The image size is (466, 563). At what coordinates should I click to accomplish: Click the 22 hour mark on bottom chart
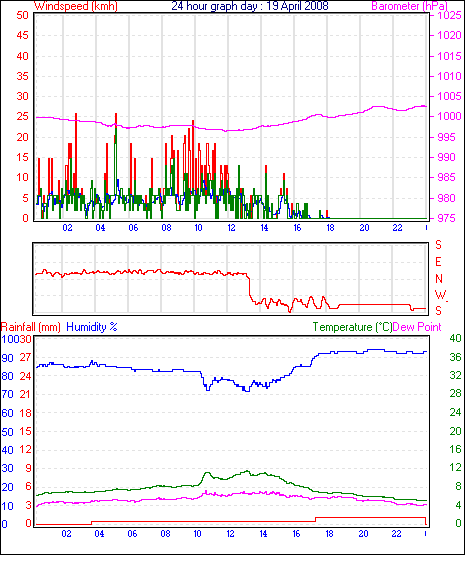click(396, 534)
